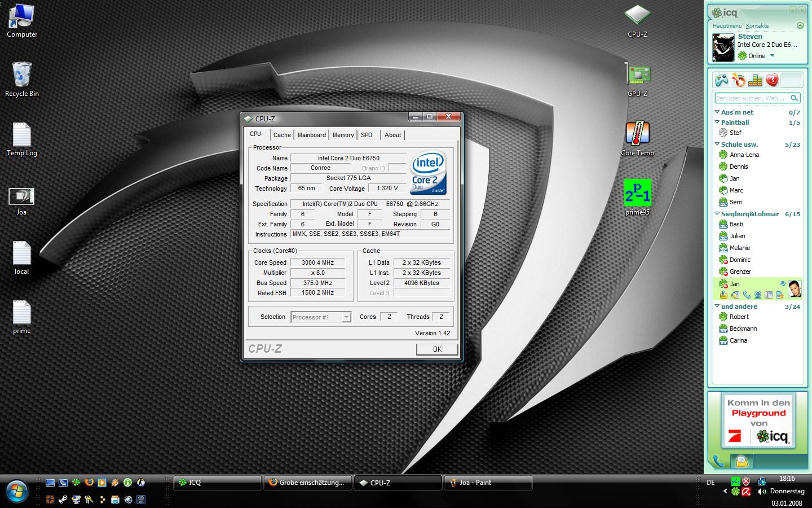Launch Steam from the quick launch bar
The height and width of the screenshot is (508, 812).
click(63, 499)
